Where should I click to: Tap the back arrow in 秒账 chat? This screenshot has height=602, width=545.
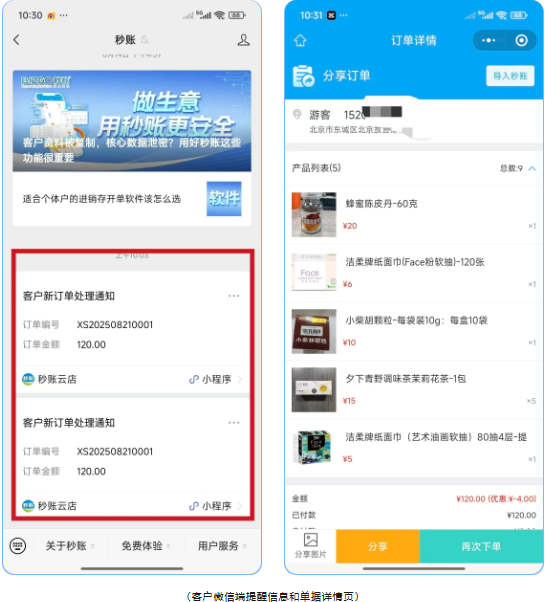tap(16, 40)
